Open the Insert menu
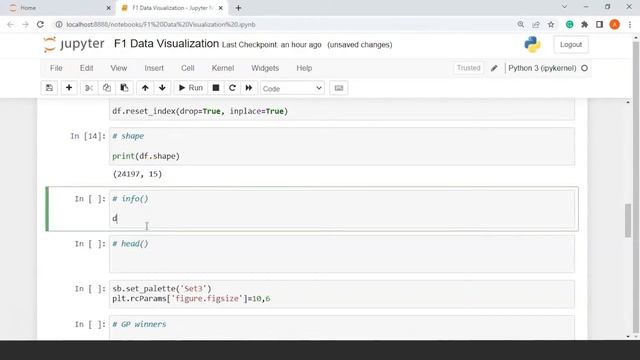The height and width of the screenshot is (360, 640). tap(154, 68)
